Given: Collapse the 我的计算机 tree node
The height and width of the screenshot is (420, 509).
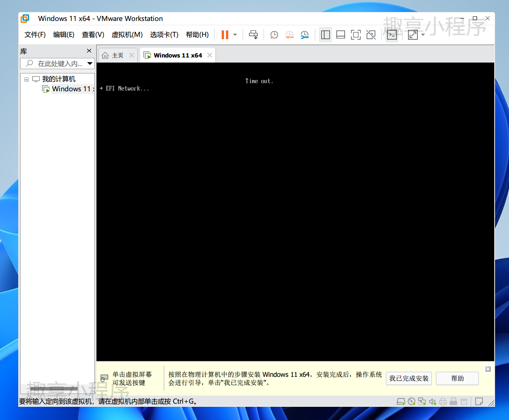Looking at the screenshot, I should point(26,79).
